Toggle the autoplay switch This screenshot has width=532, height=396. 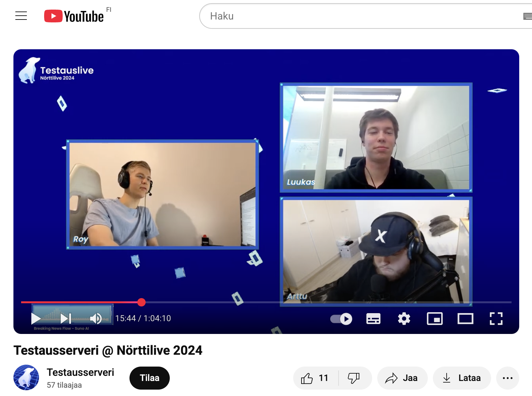(x=341, y=319)
